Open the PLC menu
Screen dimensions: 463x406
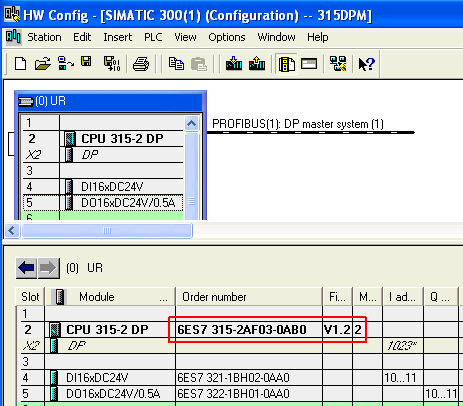[x=153, y=37]
